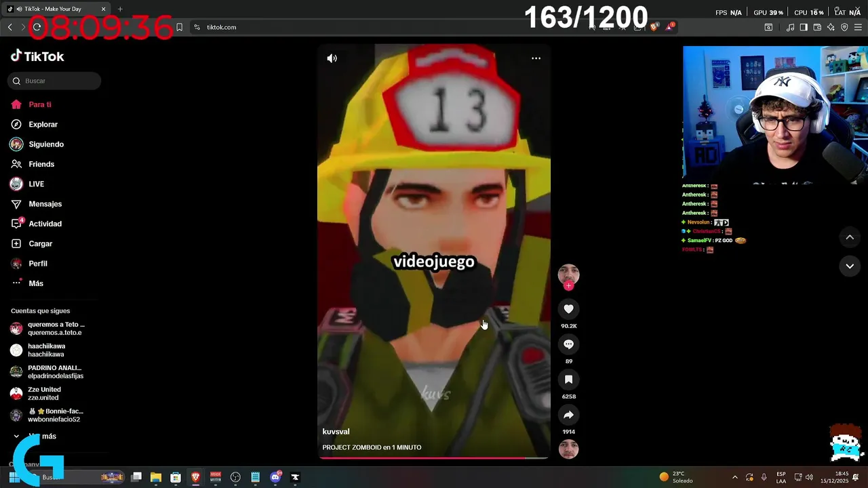
Task: Click the video progress bar
Action: (x=434, y=458)
